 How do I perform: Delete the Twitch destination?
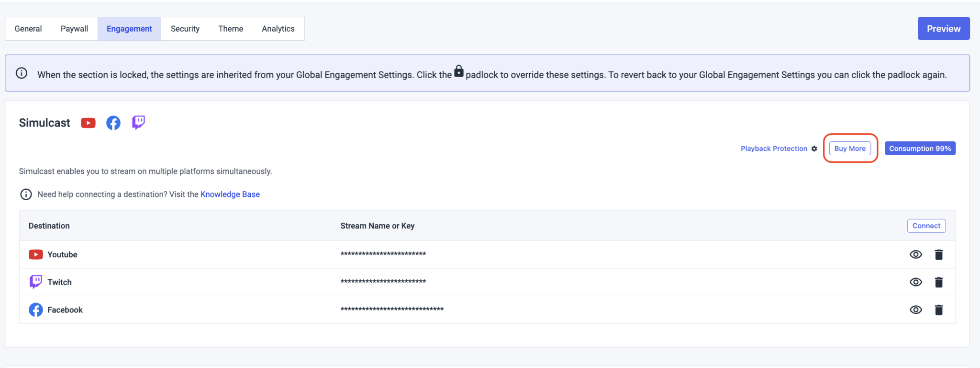938,282
